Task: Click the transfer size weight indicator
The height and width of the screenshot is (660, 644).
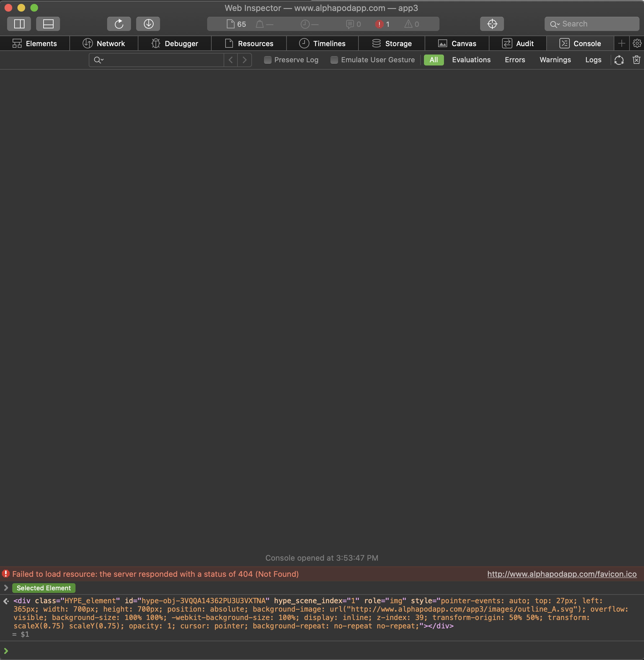Action: tap(265, 24)
